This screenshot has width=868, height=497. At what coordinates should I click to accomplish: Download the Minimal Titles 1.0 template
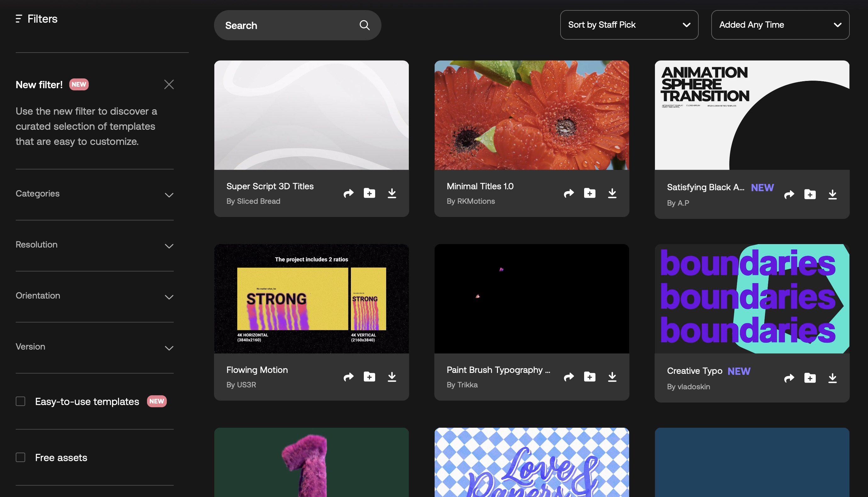pyautogui.click(x=612, y=193)
